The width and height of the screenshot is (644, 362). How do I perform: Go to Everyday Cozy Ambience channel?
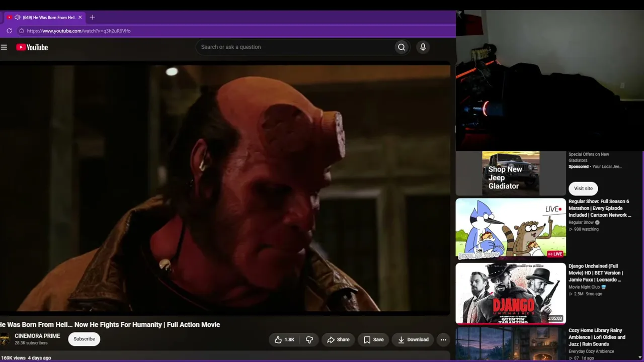point(591,351)
